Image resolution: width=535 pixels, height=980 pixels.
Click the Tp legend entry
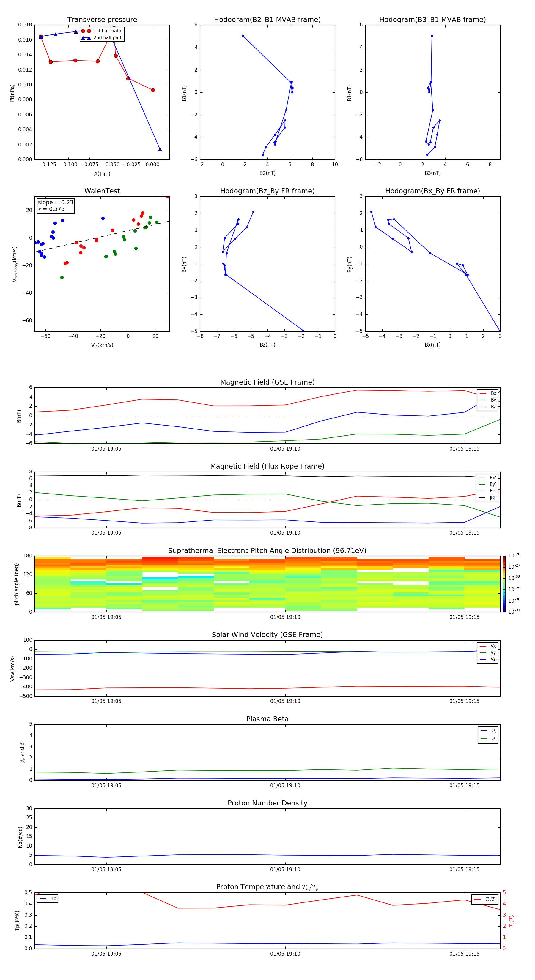point(48,899)
